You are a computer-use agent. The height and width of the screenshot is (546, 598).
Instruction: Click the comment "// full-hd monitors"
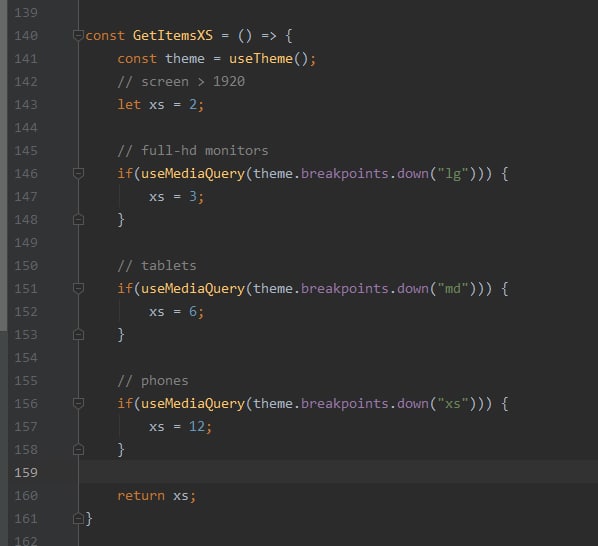tap(193, 151)
